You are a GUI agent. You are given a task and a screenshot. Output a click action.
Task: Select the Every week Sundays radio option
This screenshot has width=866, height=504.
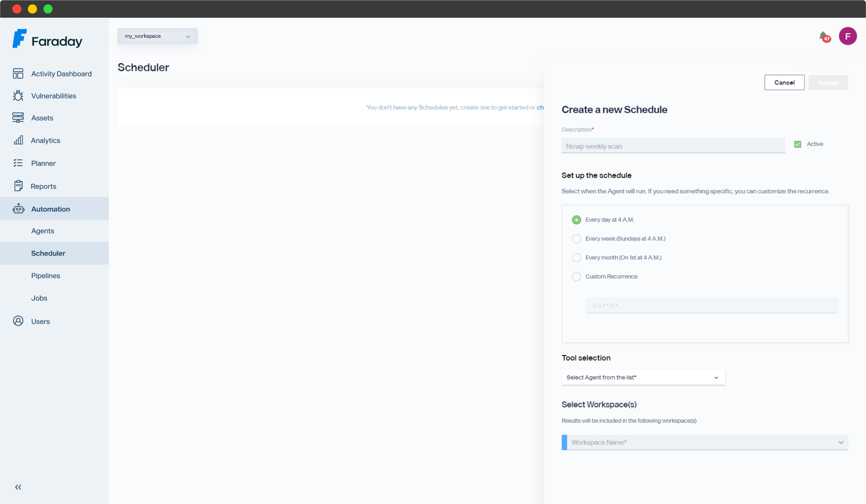tap(577, 239)
